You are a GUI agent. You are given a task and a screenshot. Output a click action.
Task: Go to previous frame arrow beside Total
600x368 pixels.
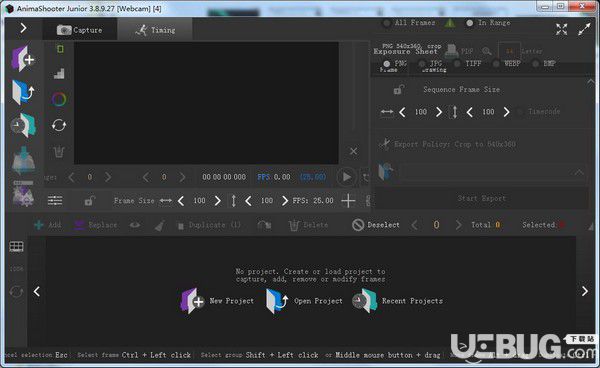coord(415,225)
